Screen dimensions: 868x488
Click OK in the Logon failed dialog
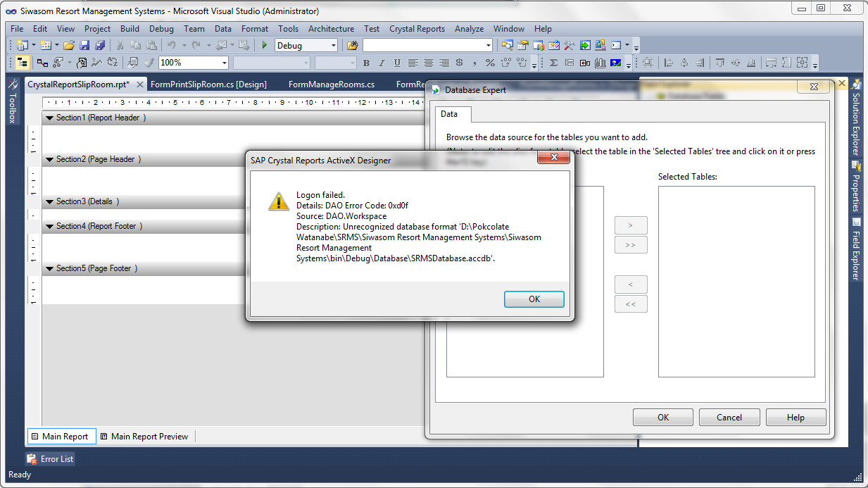click(x=534, y=299)
